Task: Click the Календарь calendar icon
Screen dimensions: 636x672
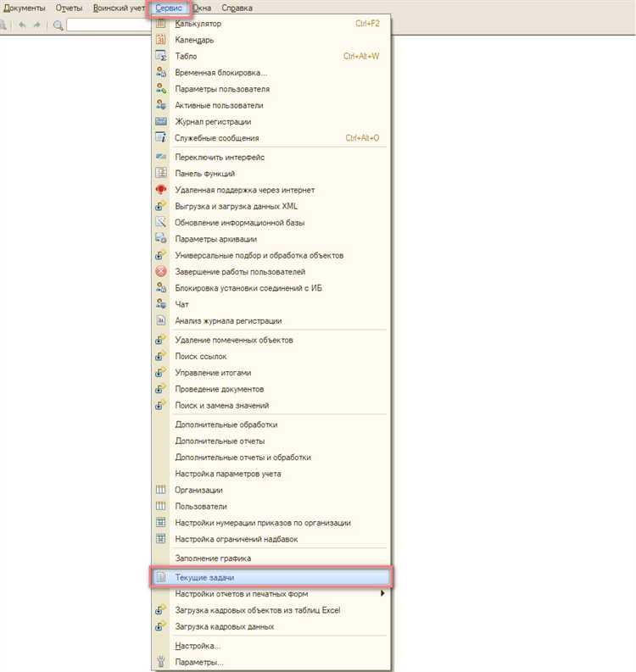Action: (160, 40)
